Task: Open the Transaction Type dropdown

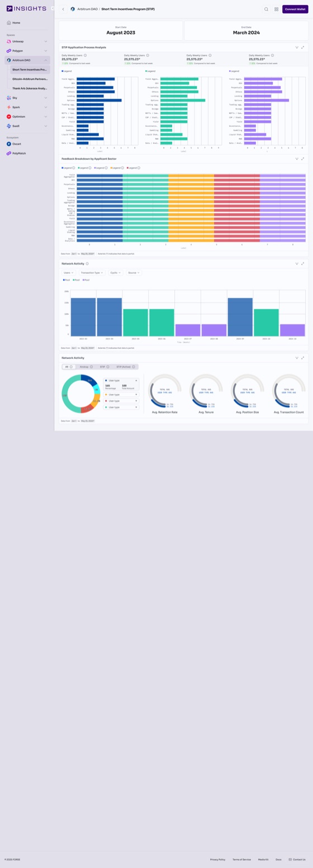Action: [92, 272]
